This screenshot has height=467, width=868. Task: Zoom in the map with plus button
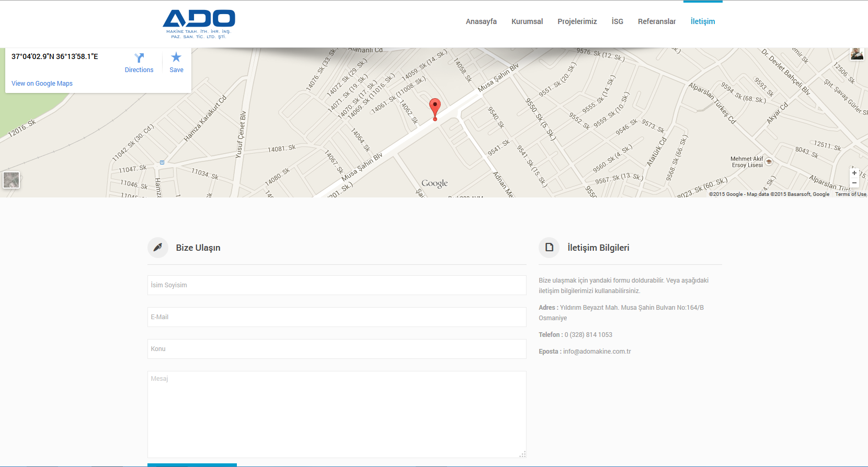(x=854, y=173)
